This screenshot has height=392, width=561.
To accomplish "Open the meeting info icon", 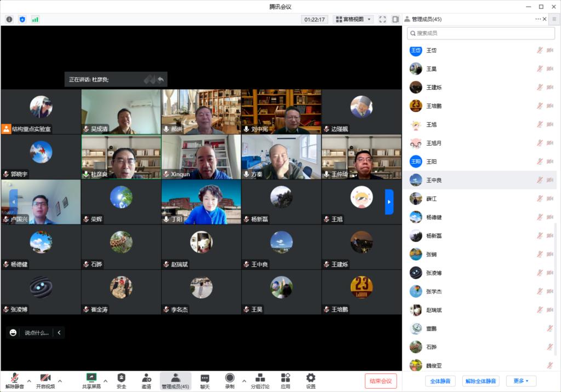I will pos(9,19).
